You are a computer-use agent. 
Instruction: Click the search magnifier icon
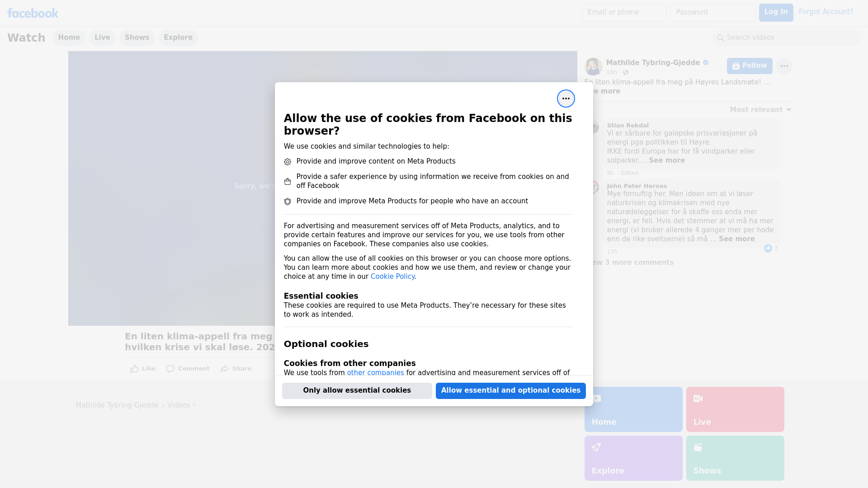(721, 38)
